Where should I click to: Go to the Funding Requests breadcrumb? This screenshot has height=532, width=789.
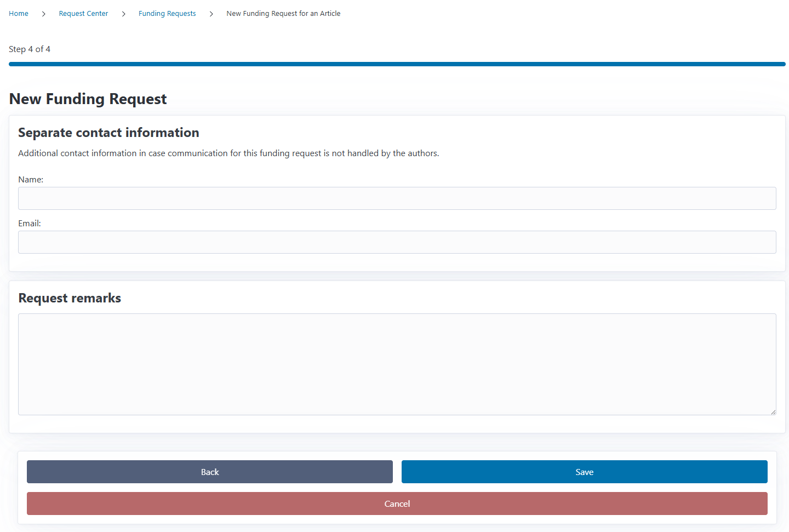pyautogui.click(x=167, y=14)
